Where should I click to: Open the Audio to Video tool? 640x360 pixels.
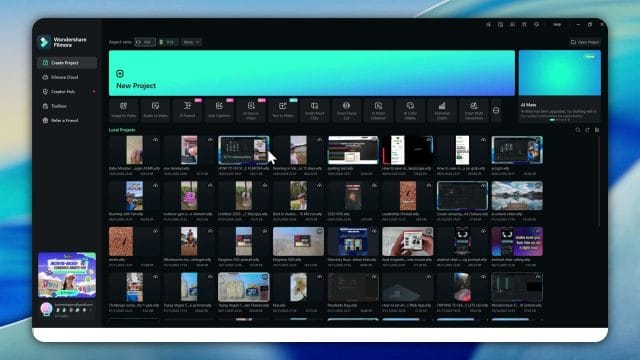(x=156, y=110)
